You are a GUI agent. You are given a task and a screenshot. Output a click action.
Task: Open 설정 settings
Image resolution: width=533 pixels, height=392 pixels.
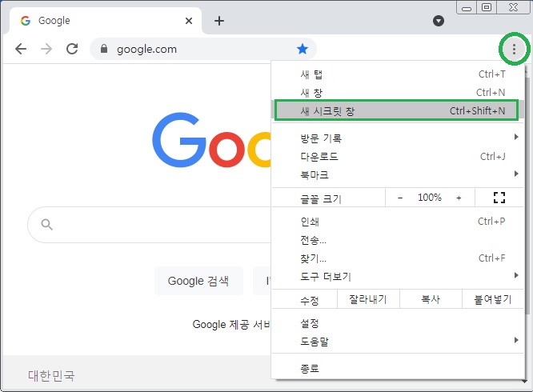tap(398, 323)
